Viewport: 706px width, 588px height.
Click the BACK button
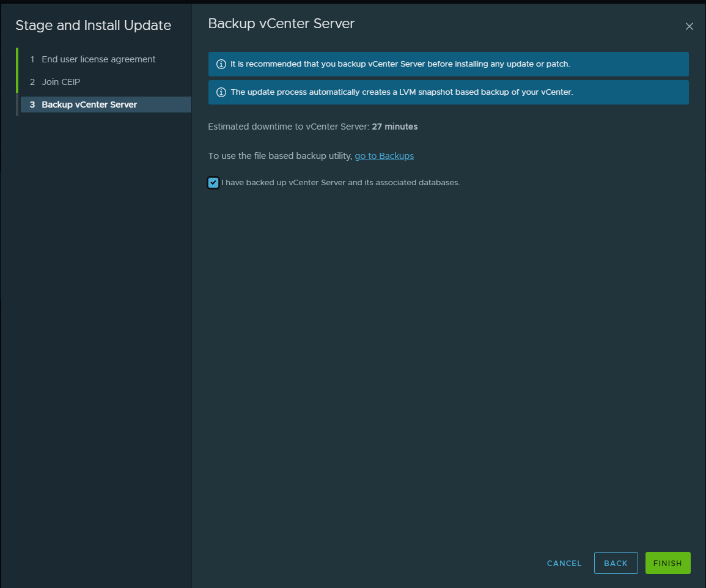[616, 563]
